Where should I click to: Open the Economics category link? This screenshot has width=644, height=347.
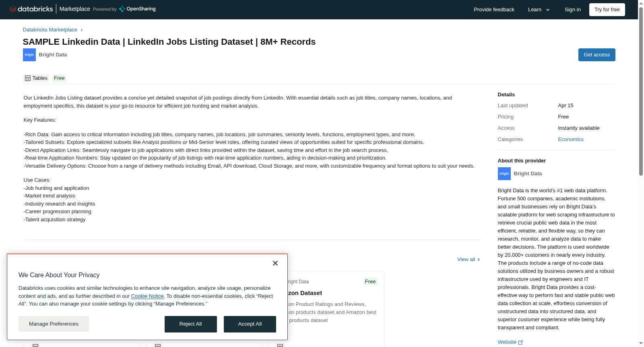click(x=570, y=139)
